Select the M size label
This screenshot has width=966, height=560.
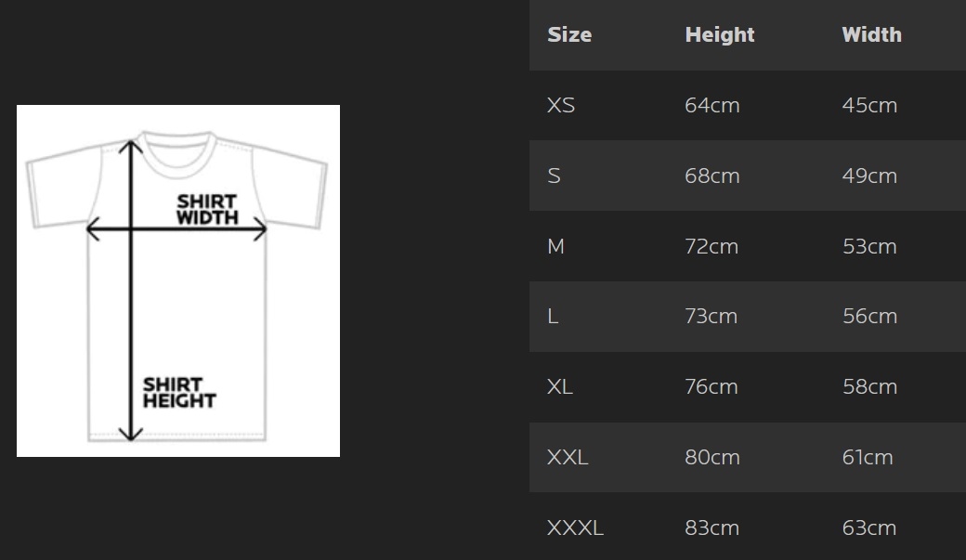(x=555, y=246)
